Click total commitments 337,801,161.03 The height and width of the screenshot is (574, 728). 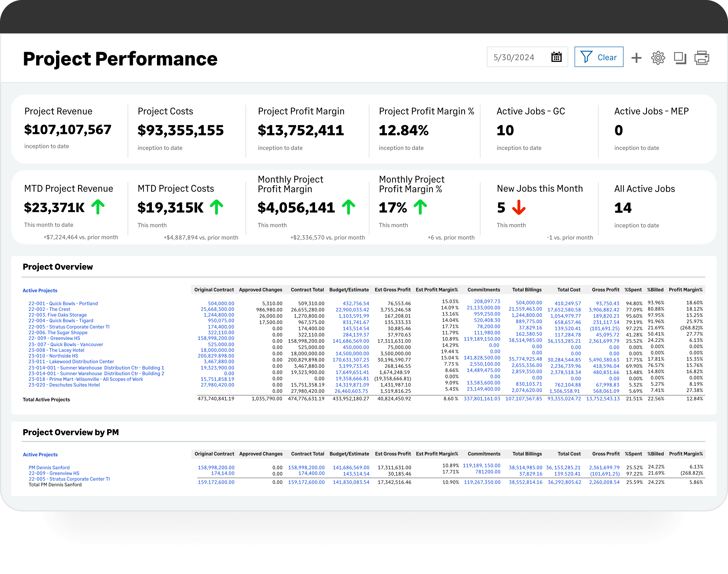point(482,399)
